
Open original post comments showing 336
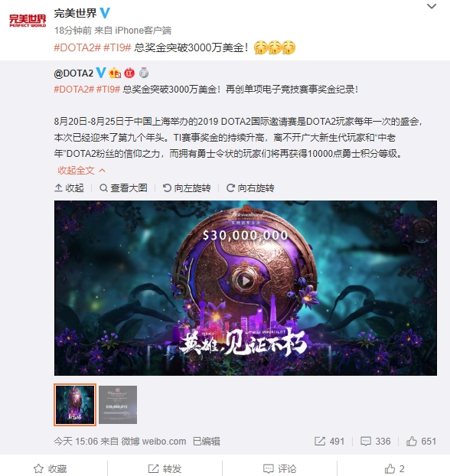[375, 441]
